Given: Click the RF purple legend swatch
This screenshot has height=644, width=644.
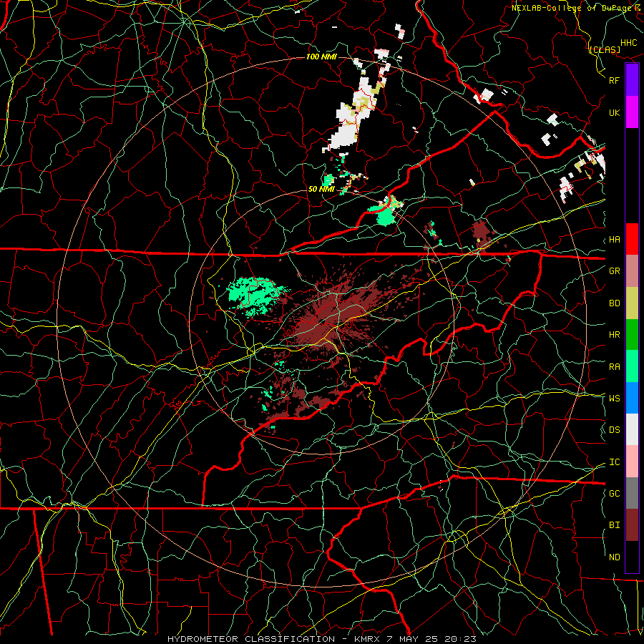Looking at the screenshot, I should (632, 80).
